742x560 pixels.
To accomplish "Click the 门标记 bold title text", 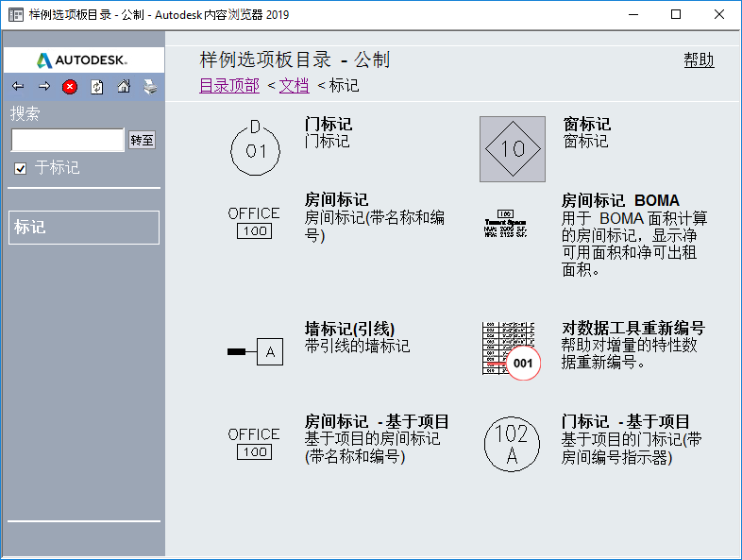I will pyautogui.click(x=329, y=125).
